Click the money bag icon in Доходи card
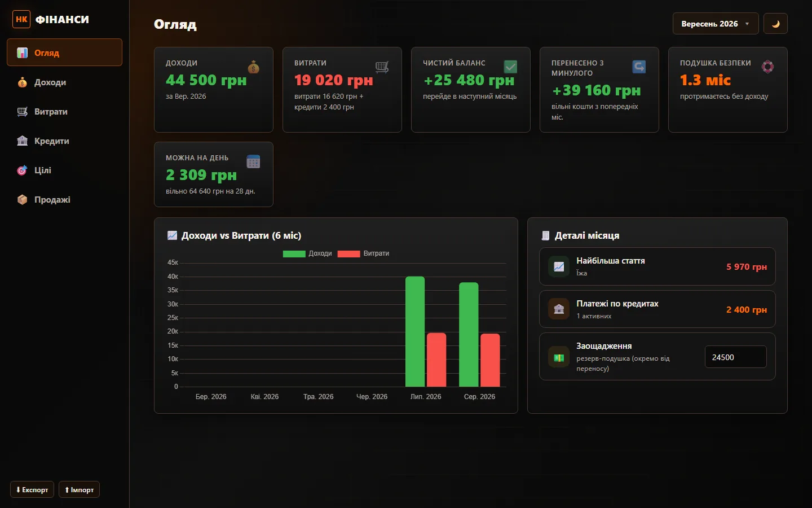 pyautogui.click(x=253, y=67)
